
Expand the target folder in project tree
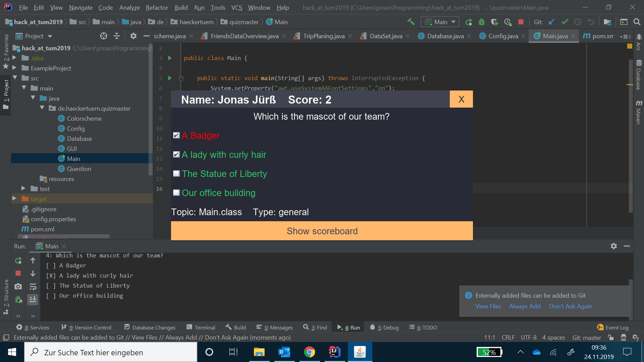14,199
